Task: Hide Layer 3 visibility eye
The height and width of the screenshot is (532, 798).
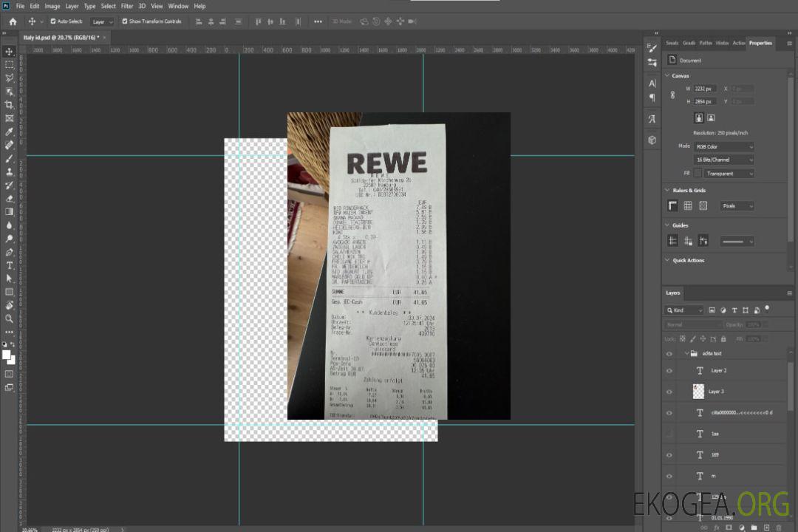Action: point(669,392)
